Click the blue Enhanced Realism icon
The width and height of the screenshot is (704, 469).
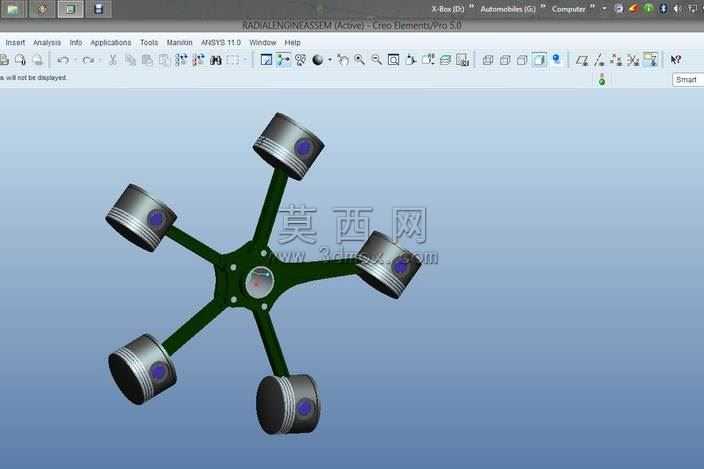click(556, 59)
